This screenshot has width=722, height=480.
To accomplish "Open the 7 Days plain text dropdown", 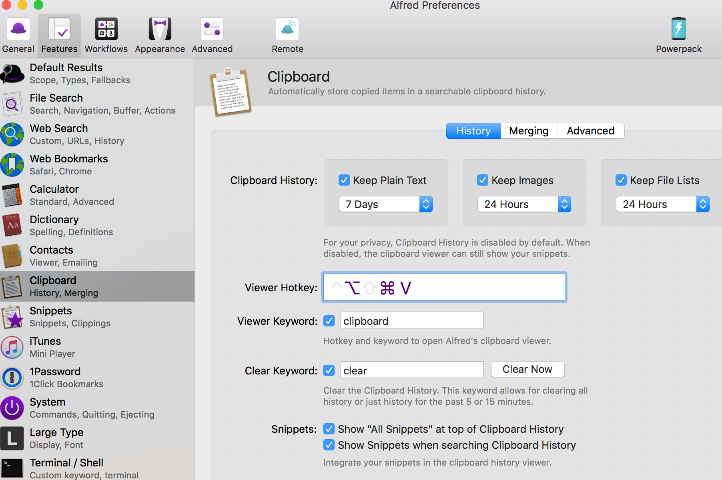I will (x=386, y=204).
